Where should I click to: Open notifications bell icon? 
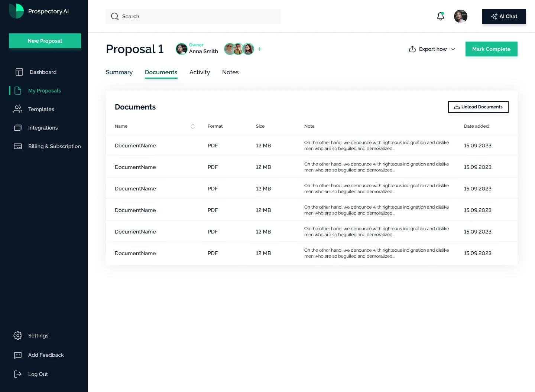tap(441, 16)
